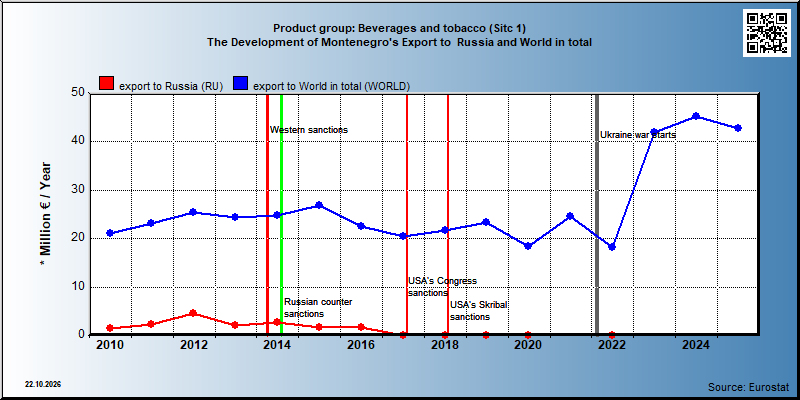Screen dimensions: 800x400
Task: Click the 'Russian counter sanctions' annotation
Action: pos(318,308)
